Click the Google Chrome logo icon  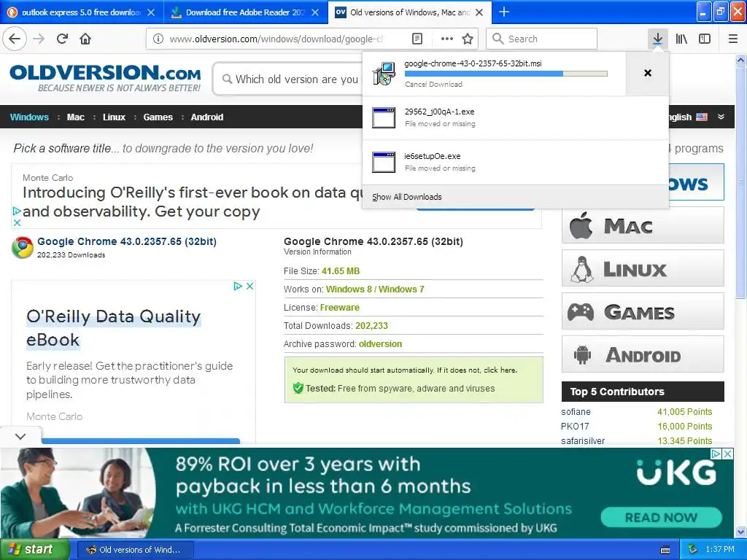(22, 248)
